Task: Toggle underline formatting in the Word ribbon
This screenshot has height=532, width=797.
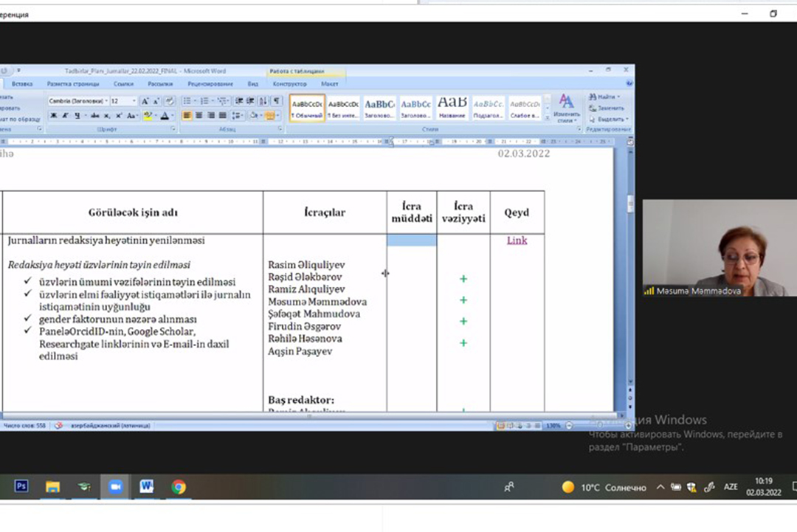Action: point(76,116)
